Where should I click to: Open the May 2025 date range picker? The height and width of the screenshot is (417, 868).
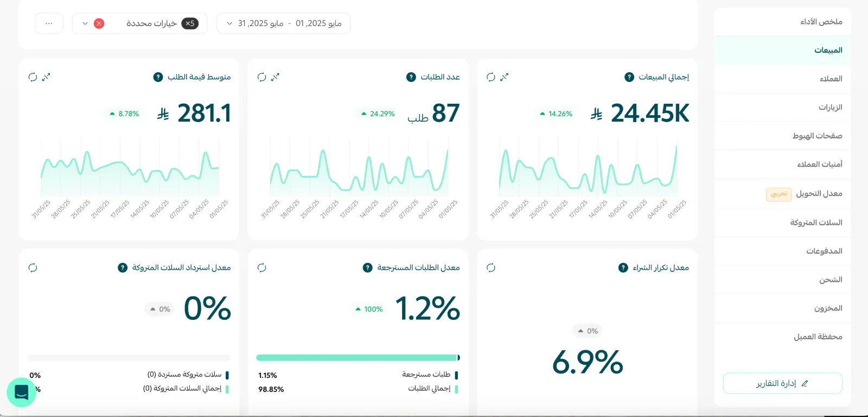(x=284, y=23)
